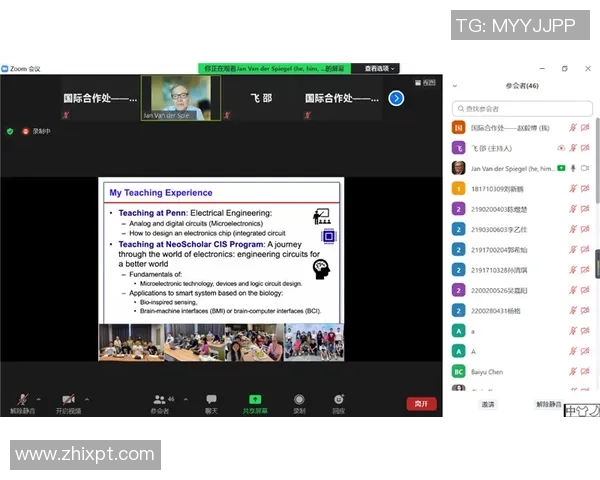Click muted mic icon on Baiyu Chen row

click(573, 371)
